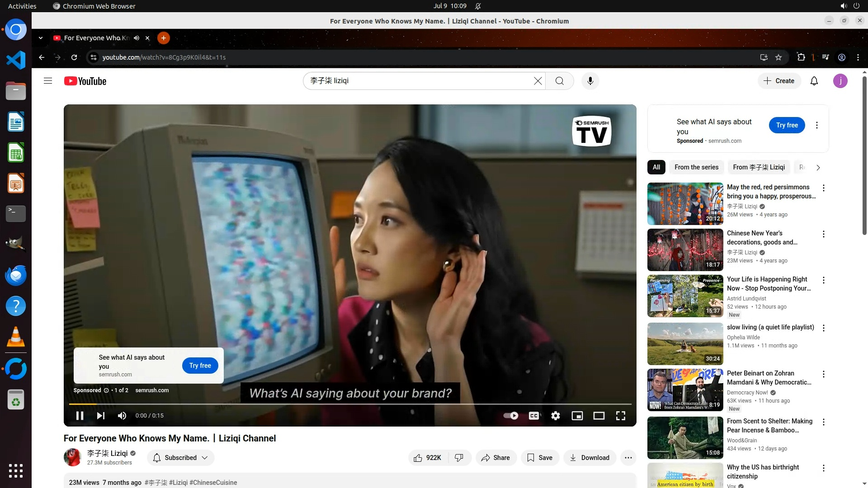
Task: Click the dislike thumbs-down icon
Action: pyautogui.click(x=459, y=458)
